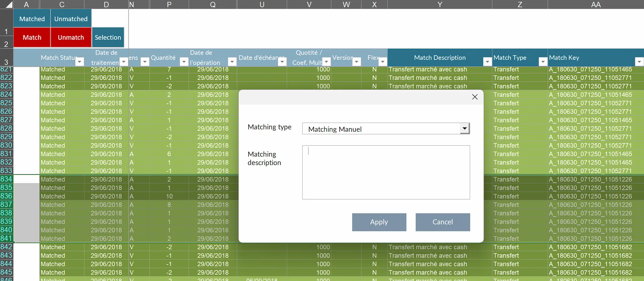Close the matching dialog with the X
This screenshot has width=644, height=281.
coord(475,97)
